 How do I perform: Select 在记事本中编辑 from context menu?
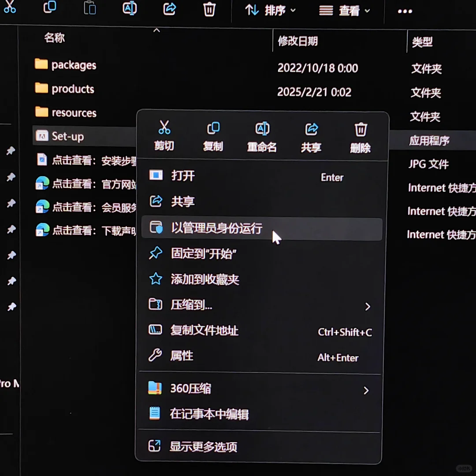209,413
